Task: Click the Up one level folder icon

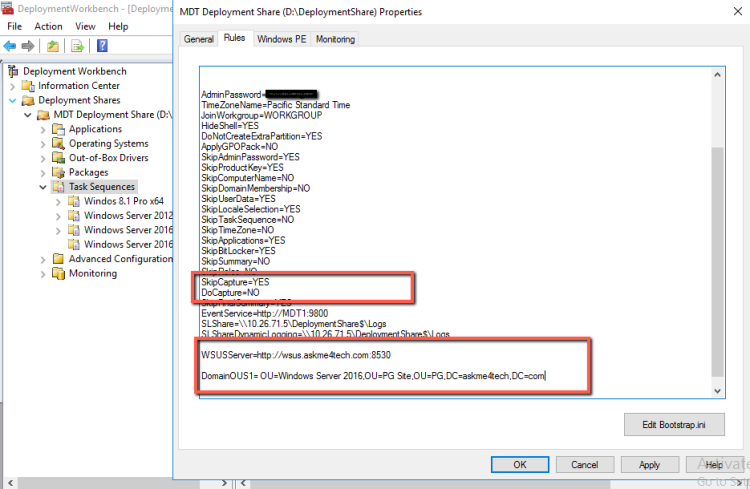Action: point(52,46)
